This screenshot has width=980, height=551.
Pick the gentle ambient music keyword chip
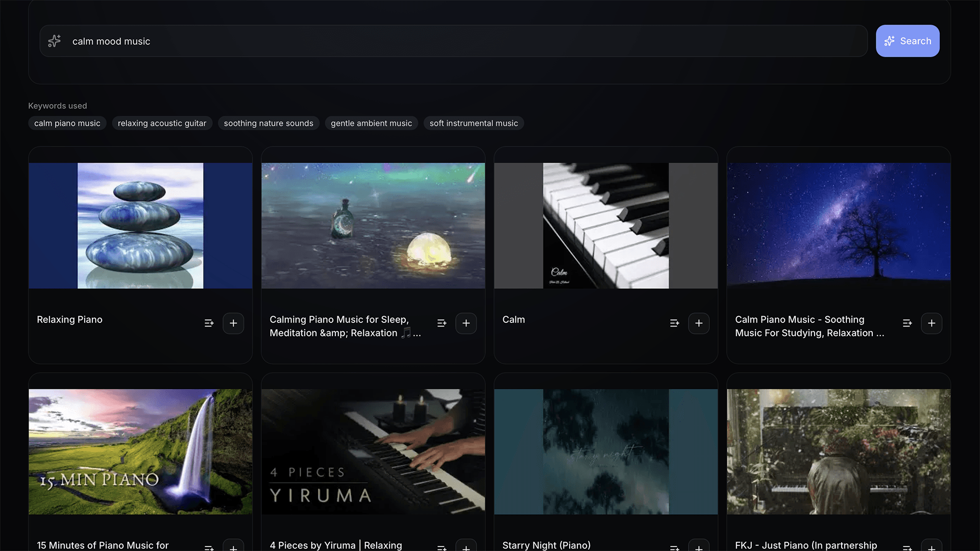click(x=371, y=123)
